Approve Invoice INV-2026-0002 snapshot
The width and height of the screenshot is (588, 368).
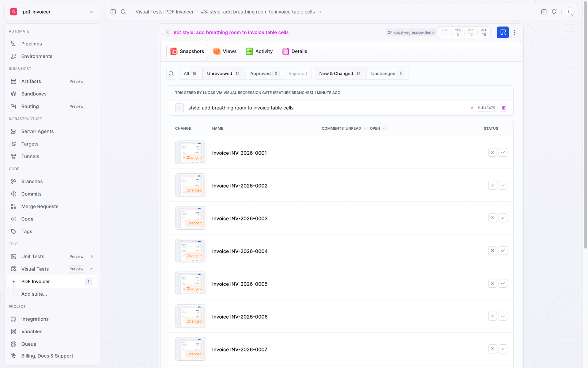click(503, 185)
